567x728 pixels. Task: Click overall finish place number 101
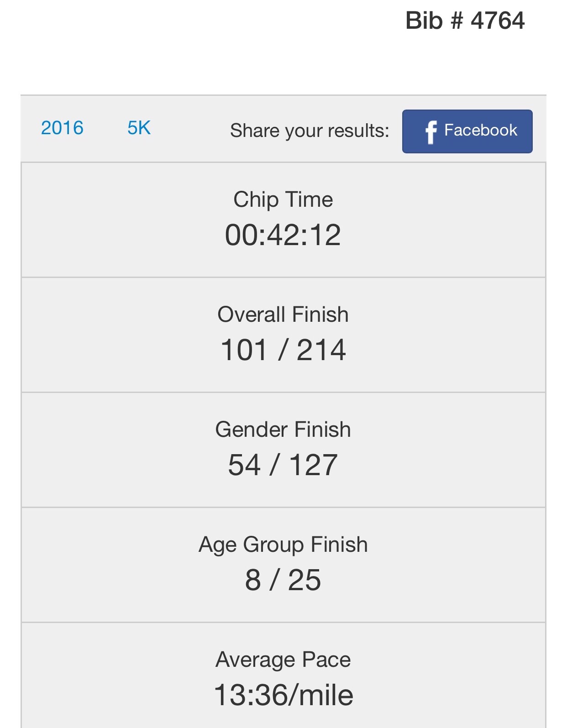point(244,350)
